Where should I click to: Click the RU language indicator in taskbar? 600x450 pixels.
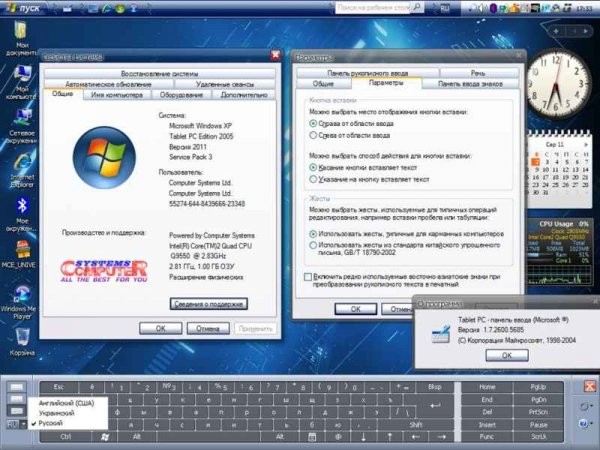pyautogui.click(x=445, y=8)
